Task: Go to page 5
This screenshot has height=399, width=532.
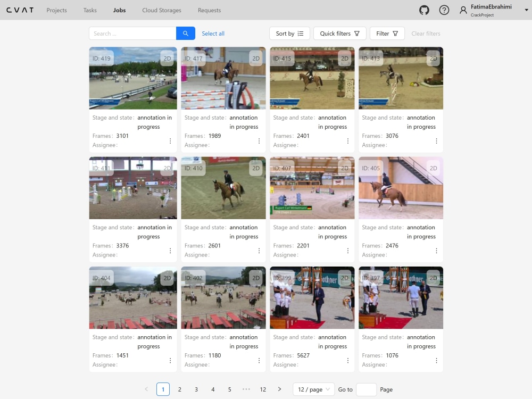Action: (x=229, y=389)
